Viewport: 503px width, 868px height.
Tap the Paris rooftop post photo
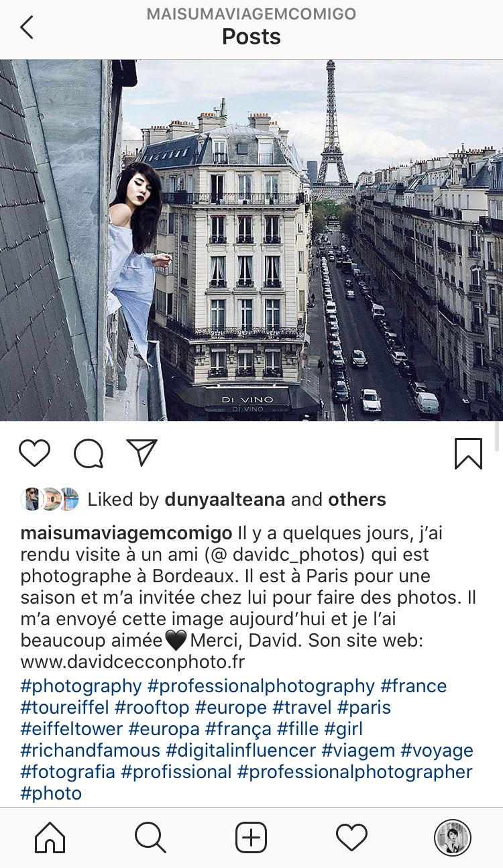pyautogui.click(x=251, y=240)
